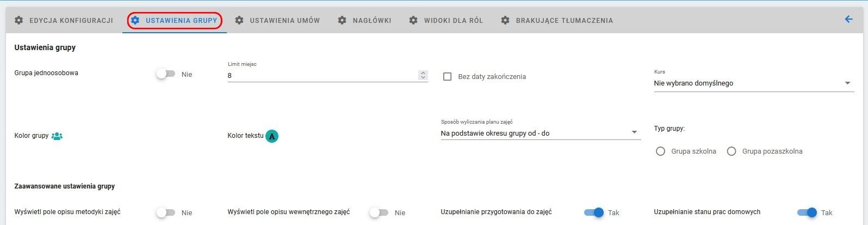Open Sposób wyliczania planu zajęć dropdown
Image resolution: width=868 pixels, height=225 pixels.
(541, 133)
